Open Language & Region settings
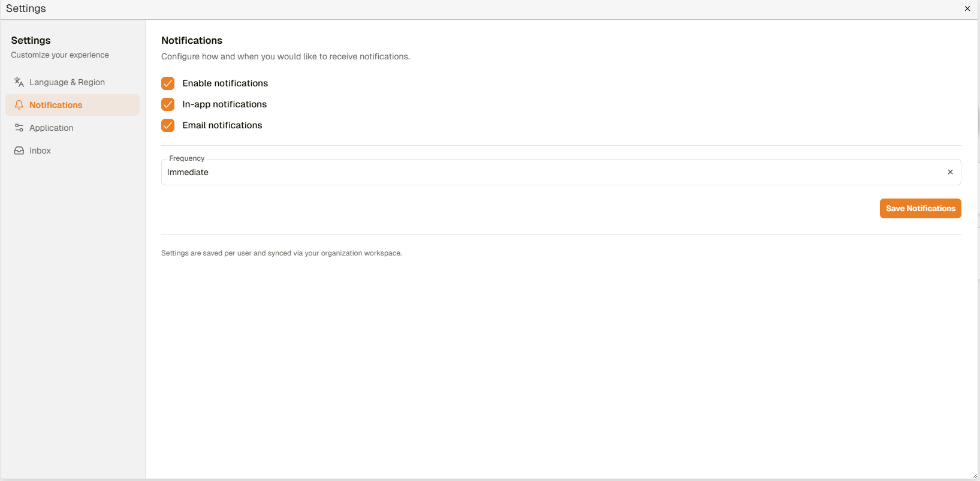The image size is (980, 481). click(67, 82)
